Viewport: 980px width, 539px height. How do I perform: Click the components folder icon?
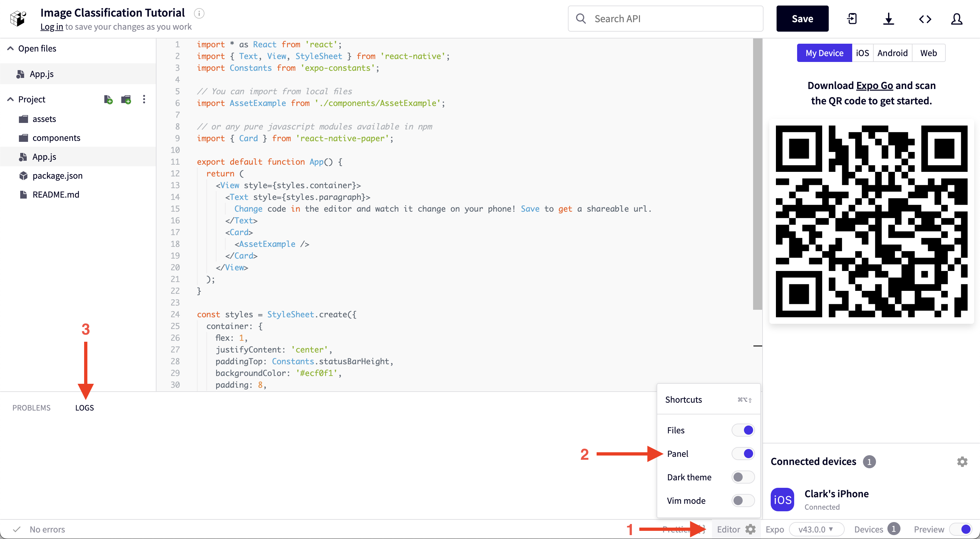coord(23,138)
